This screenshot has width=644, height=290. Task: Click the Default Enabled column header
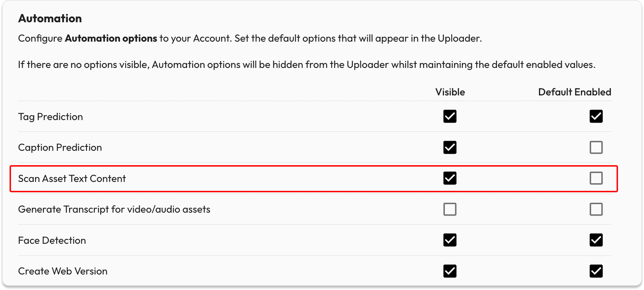[574, 92]
